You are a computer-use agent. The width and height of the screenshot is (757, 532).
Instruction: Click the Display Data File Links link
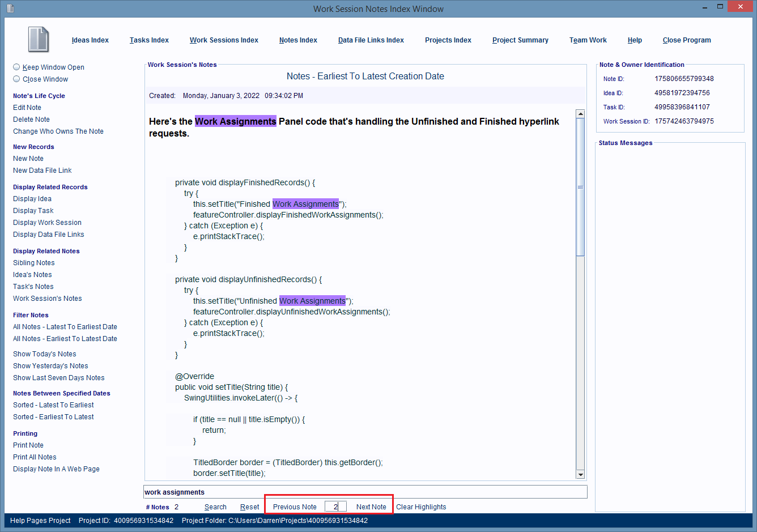click(x=49, y=235)
